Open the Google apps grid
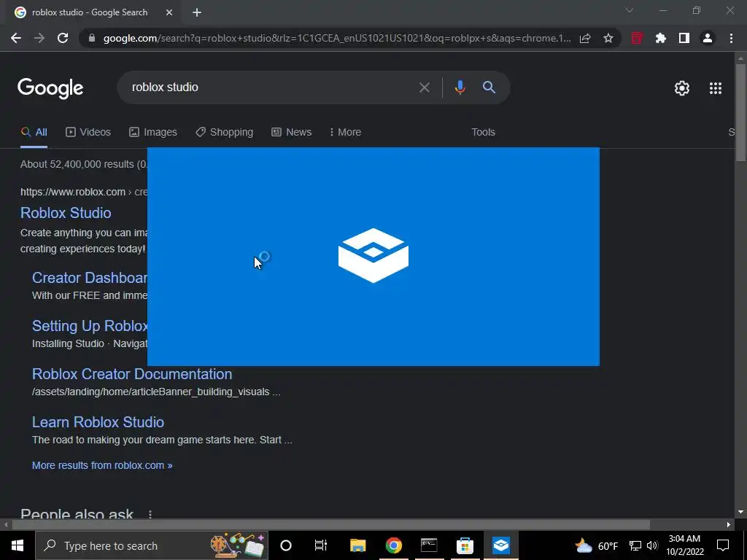This screenshot has height=560, width=747. click(x=716, y=88)
